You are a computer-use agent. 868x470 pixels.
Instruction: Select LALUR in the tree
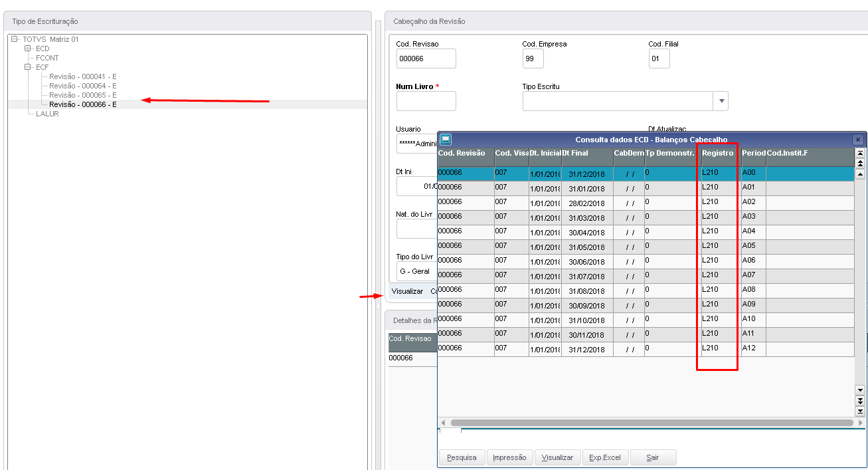[47, 114]
